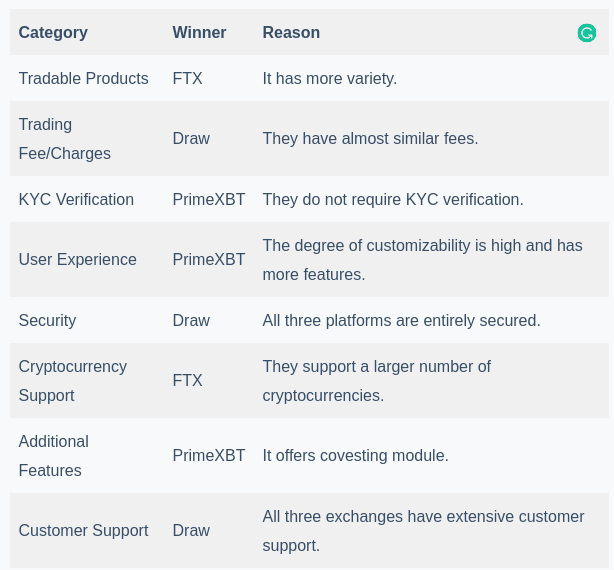Click 'They have almost similar fees.' text
The width and height of the screenshot is (614, 570).
coord(370,139)
